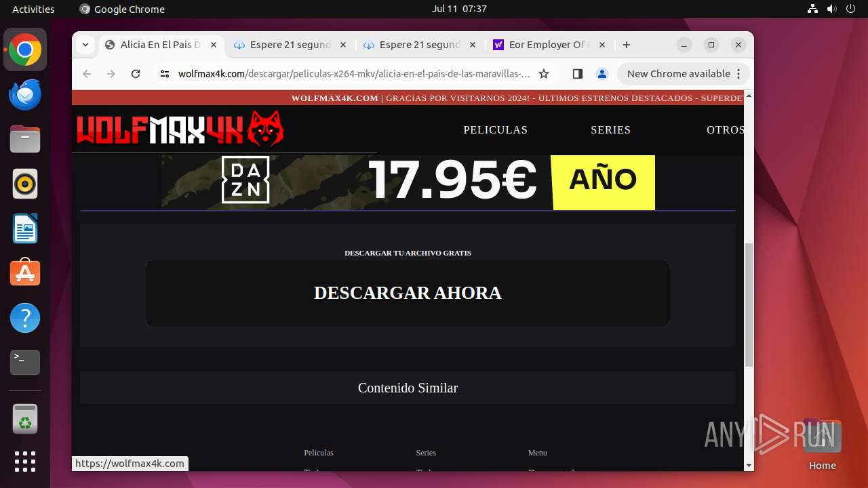Open Menu footer link
Screen dimensions: 868x488
(538, 453)
